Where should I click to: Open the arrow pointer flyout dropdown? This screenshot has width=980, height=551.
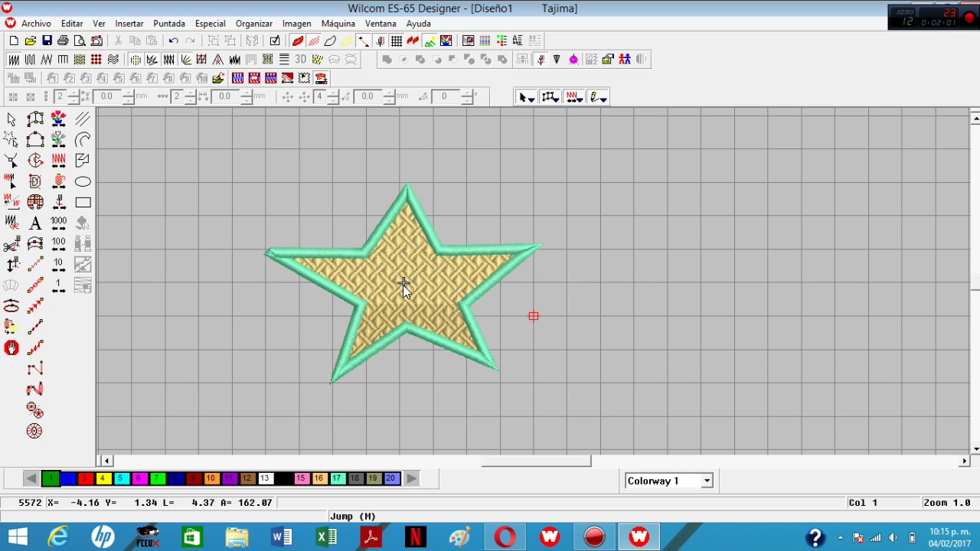point(527,97)
